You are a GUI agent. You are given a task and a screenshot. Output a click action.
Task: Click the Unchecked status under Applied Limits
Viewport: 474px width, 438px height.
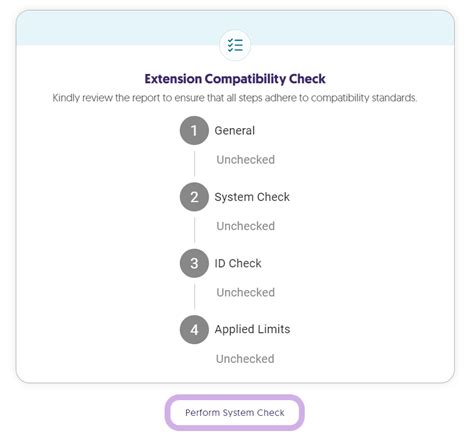(x=245, y=359)
